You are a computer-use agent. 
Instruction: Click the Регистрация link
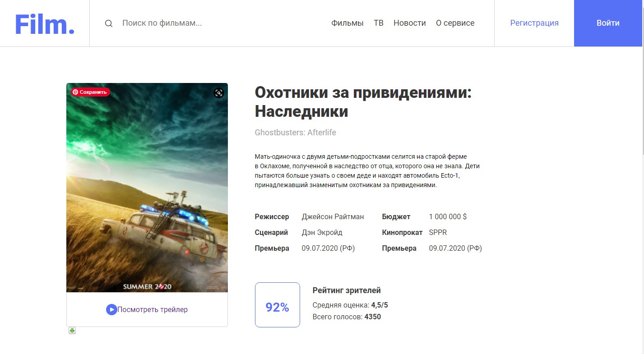[534, 23]
